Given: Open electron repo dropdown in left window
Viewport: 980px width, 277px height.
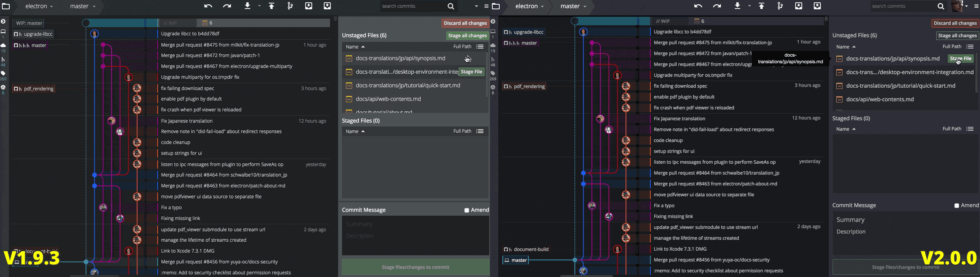Looking at the screenshot, I should (x=39, y=6).
